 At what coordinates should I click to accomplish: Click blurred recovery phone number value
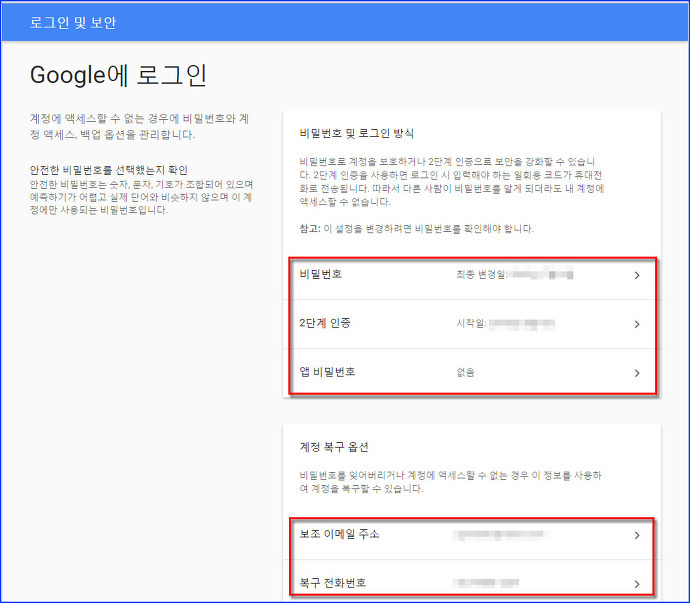486,584
